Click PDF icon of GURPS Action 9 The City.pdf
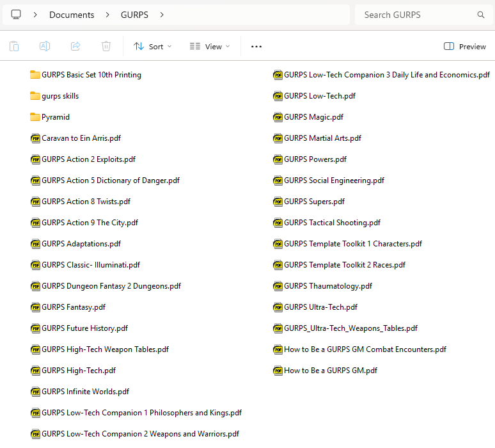Viewport: 495px width, 448px height. click(x=35, y=223)
